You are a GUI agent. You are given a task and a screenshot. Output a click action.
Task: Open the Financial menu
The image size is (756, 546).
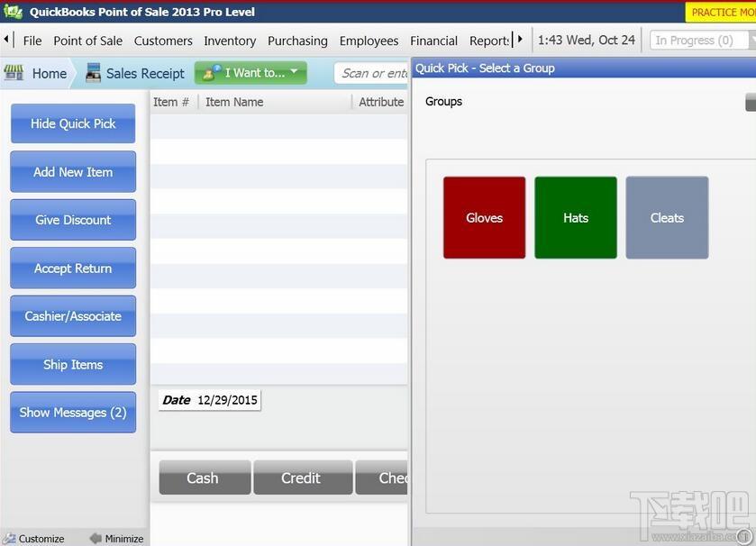click(433, 41)
